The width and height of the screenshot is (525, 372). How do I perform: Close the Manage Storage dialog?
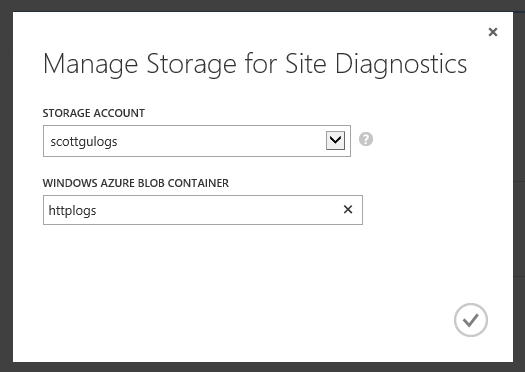point(493,32)
